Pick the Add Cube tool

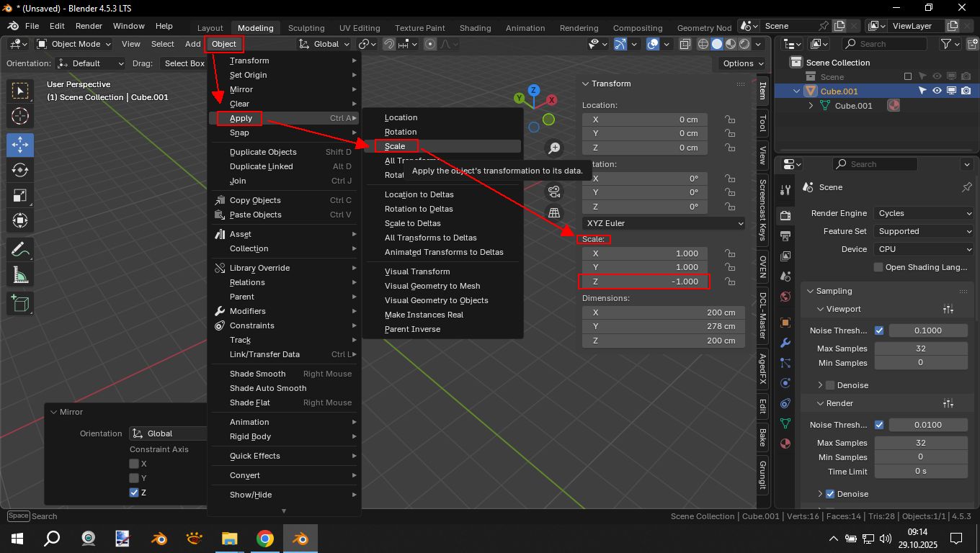[20, 303]
